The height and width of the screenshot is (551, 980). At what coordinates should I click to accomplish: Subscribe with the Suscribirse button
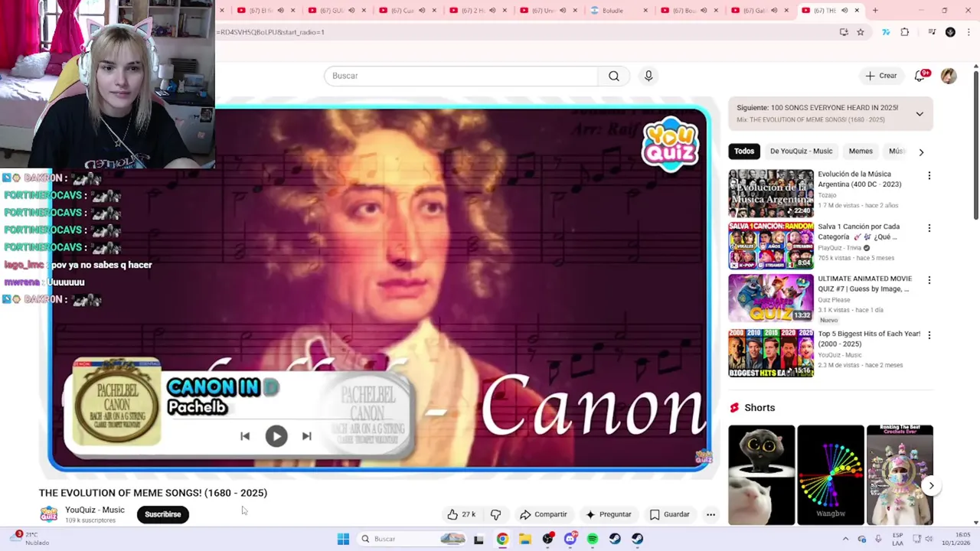click(x=163, y=514)
